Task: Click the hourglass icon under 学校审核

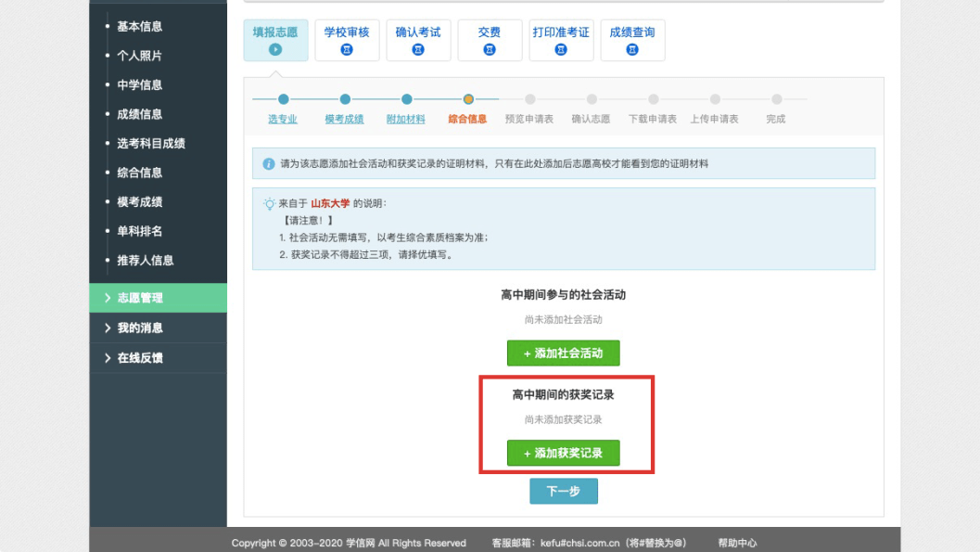Action: point(347,49)
